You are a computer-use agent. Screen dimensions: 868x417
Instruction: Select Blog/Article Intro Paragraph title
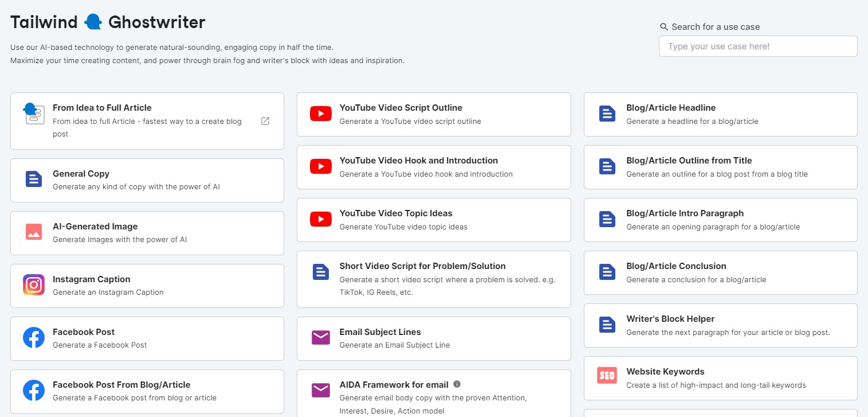coord(685,213)
